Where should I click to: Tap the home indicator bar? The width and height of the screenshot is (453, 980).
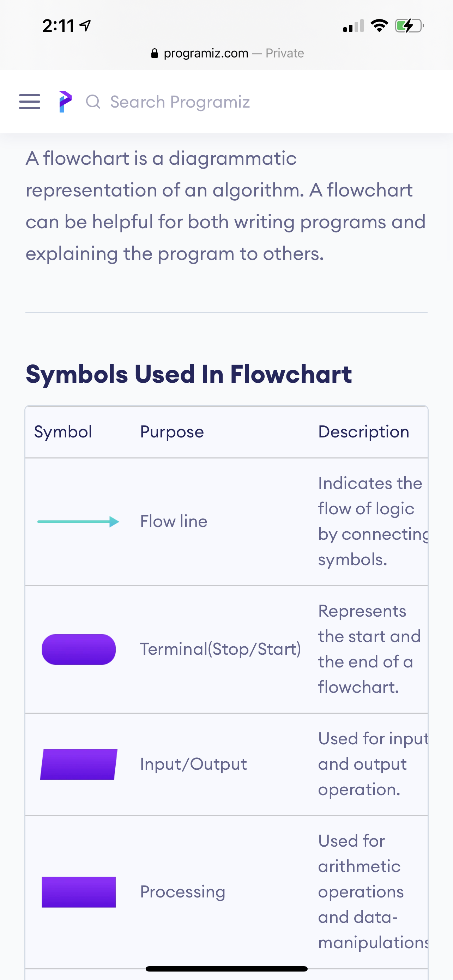point(227,969)
